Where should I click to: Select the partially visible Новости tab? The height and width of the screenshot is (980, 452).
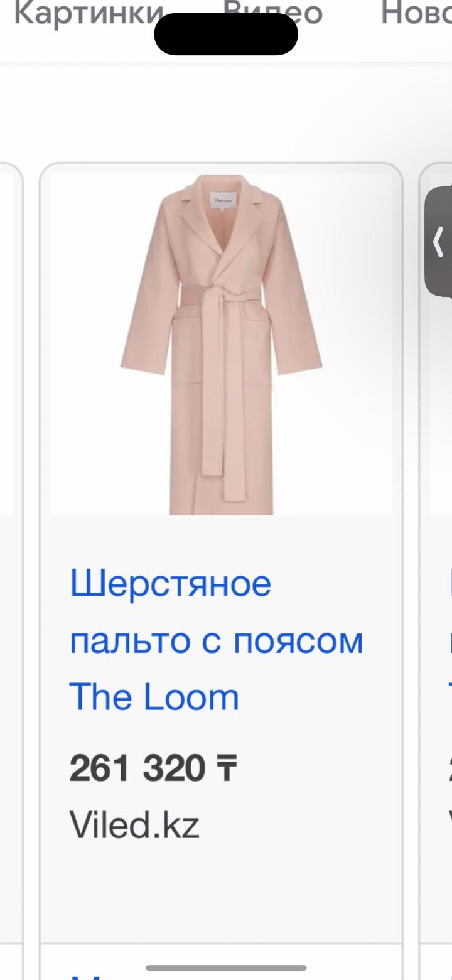click(416, 14)
